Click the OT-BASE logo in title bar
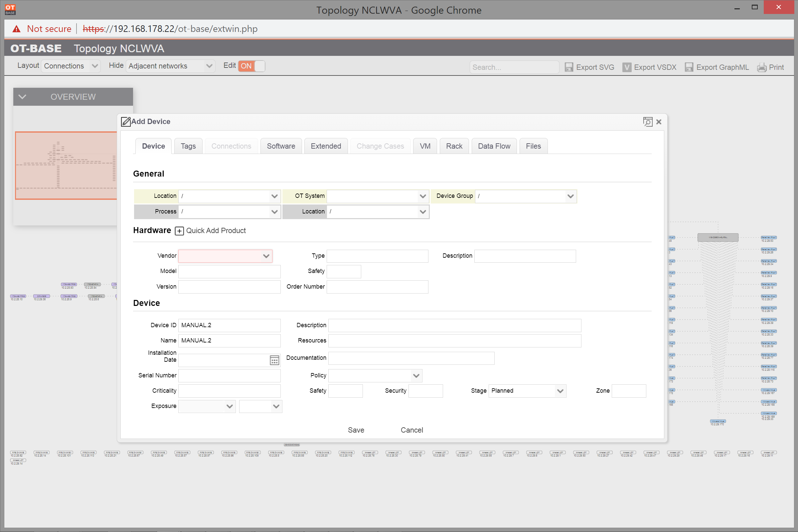The image size is (798, 532). [10, 10]
